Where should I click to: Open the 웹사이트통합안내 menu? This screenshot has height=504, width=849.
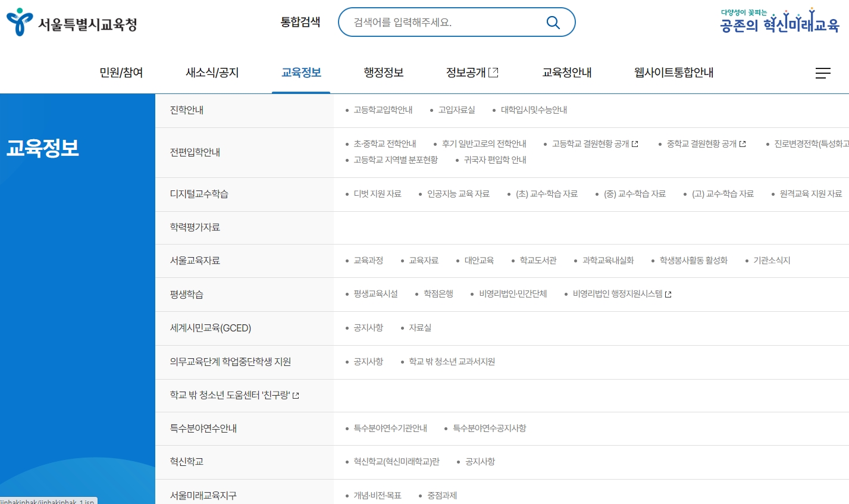click(x=674, y=73)
